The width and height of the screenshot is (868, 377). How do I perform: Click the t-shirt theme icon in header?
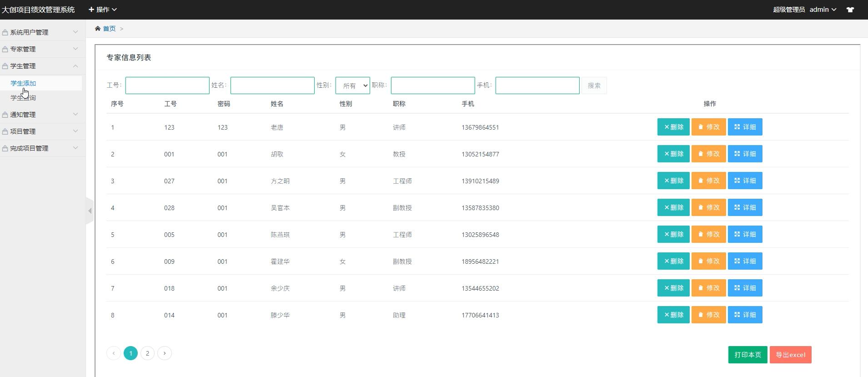(850, 10)
